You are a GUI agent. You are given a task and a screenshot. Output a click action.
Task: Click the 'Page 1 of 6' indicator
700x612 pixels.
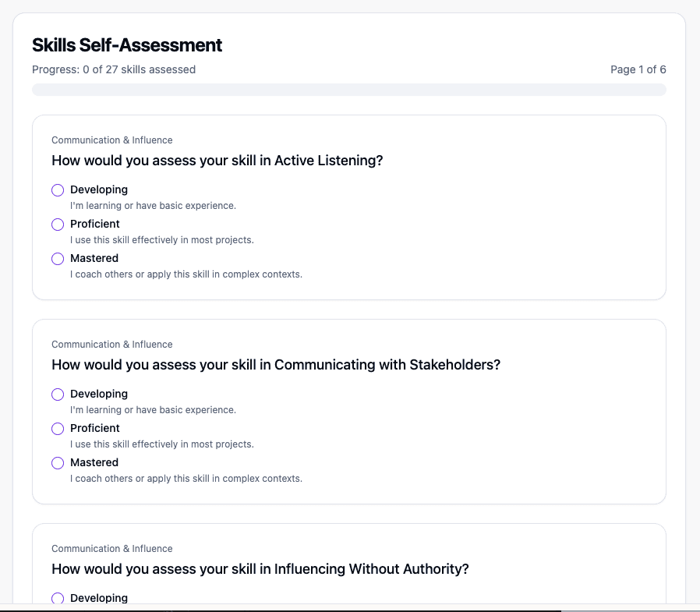click(638, 69)
